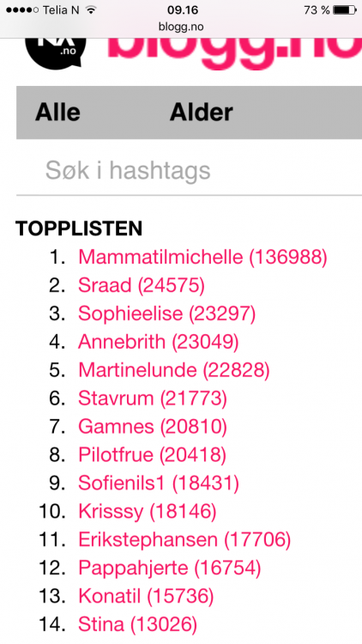The width and height of the screenshot is (362, 644).
Task: Open the Sraad blog link
Action: tap(142, 285)
